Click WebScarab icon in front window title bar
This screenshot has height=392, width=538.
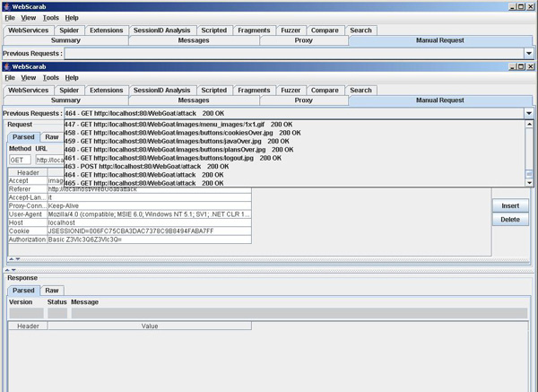[x=7, y=66]
